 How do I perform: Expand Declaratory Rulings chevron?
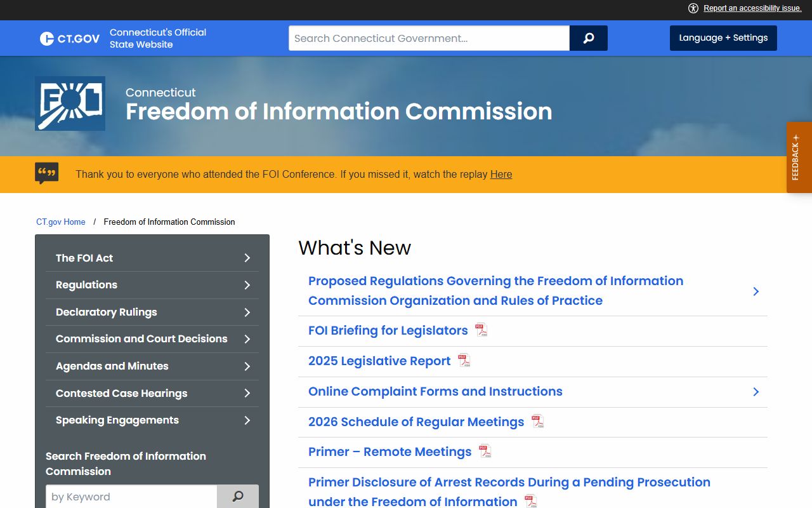click(247, 312)
